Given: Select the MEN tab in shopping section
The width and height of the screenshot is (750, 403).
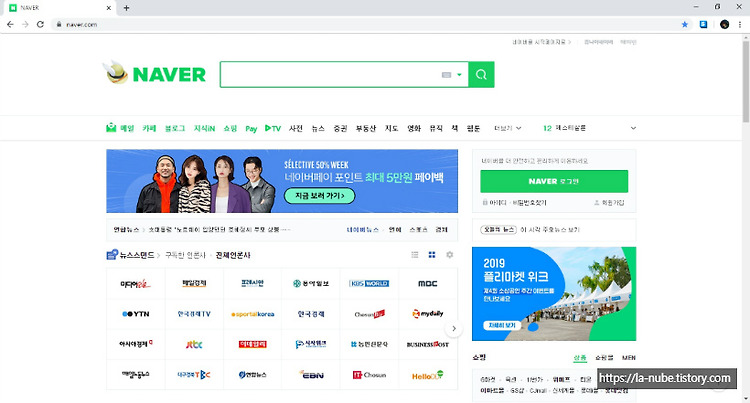Looking at the screenshot, I should click(x=629, y=358).
